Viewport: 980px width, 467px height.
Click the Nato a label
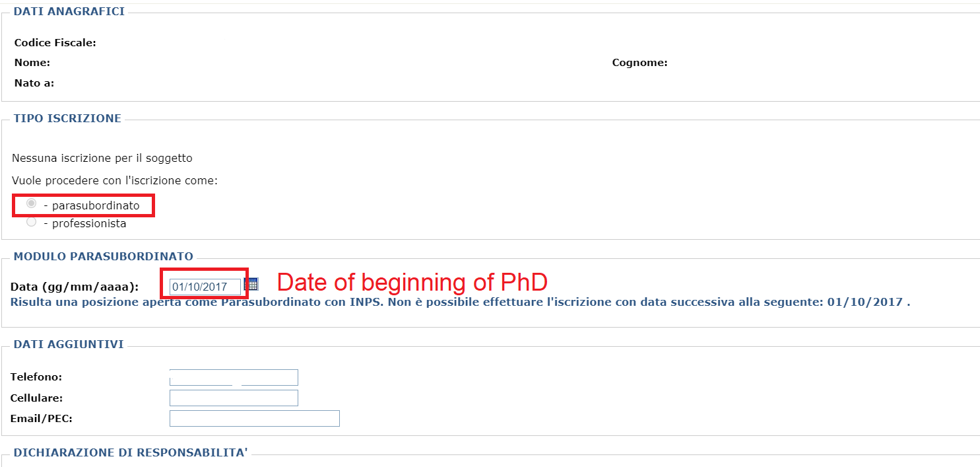pos(34,83)
